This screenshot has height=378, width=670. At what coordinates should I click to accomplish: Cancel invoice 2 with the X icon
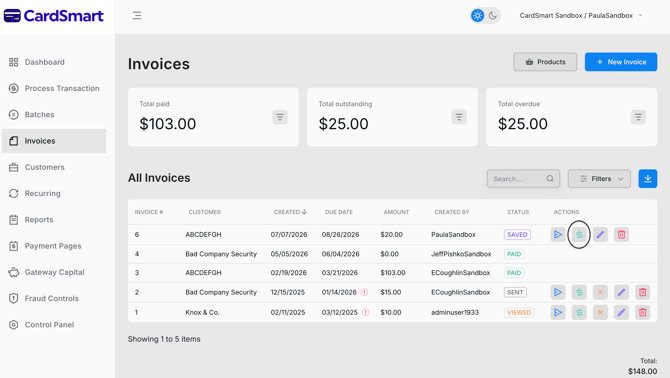click(x=600, y=292)
